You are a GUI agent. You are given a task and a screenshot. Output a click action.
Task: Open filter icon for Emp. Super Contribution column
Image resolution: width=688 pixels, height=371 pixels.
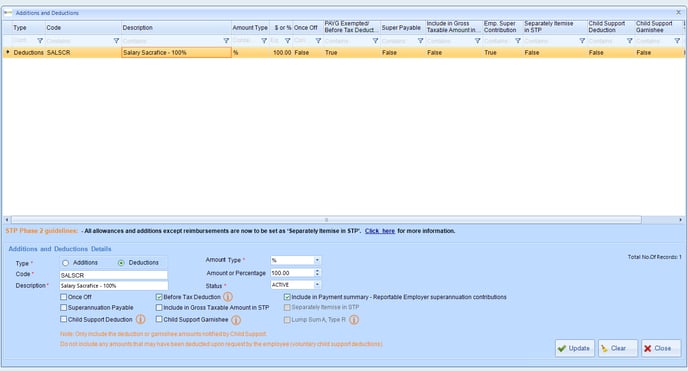pos(518,41)
